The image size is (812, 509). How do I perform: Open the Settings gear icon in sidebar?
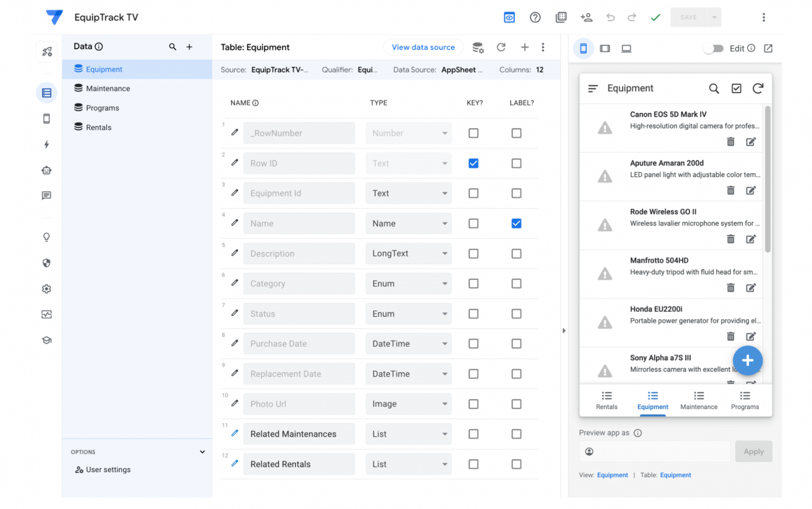(x=47, y=289)
